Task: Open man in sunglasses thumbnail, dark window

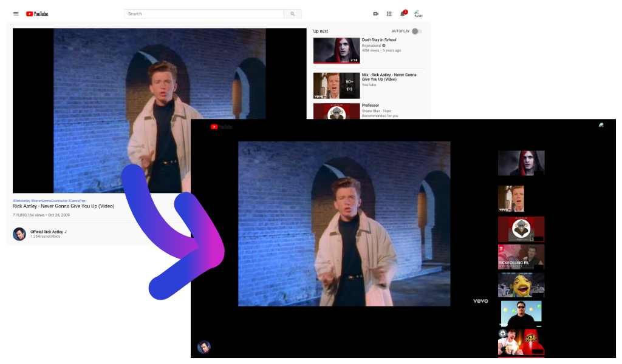Action: point(521,313)
